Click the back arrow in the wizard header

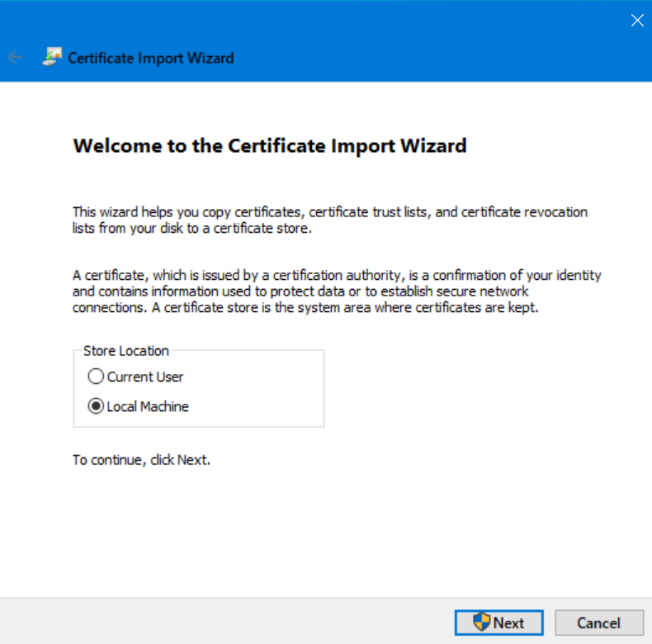(x=15, y=58)
